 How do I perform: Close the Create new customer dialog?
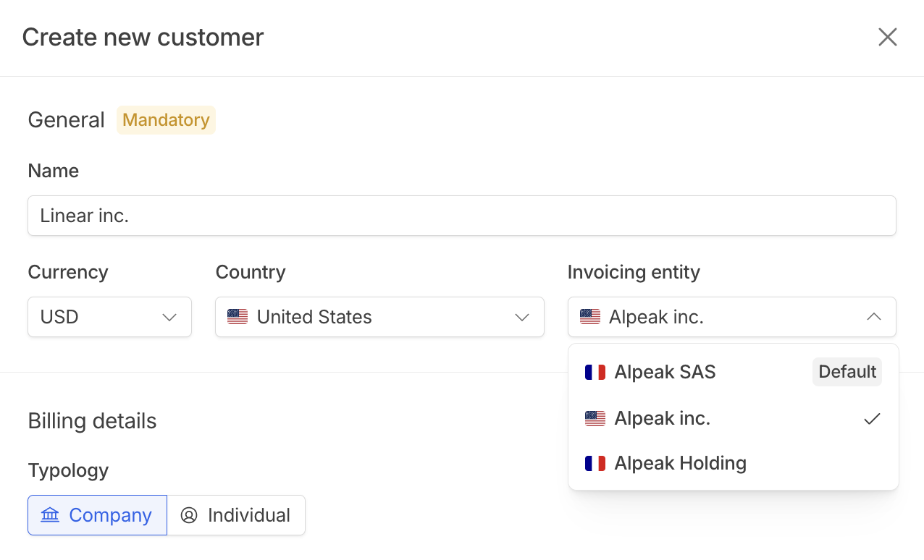click(887, 37)
